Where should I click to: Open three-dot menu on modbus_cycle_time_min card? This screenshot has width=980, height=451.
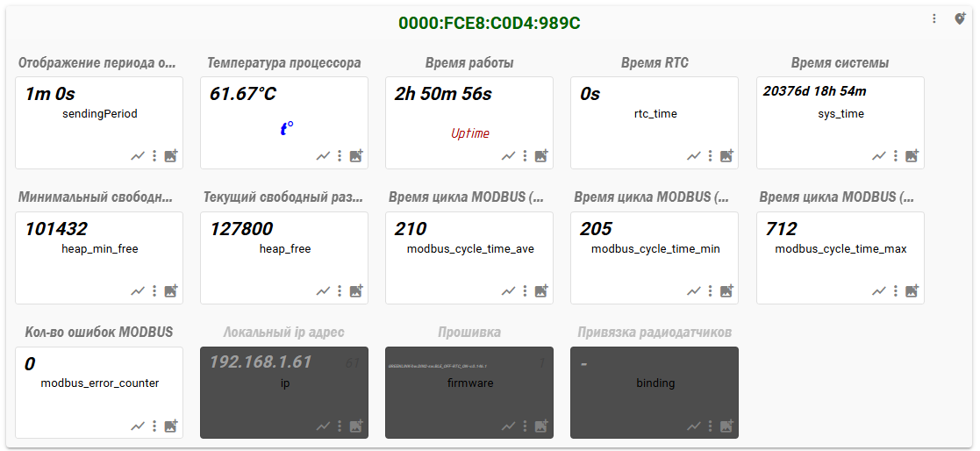tap(711, 291)
